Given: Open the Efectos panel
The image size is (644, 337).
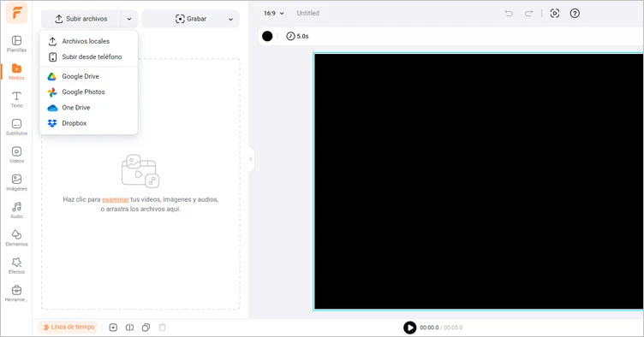Looking at the screenshot, I should 16,266.
